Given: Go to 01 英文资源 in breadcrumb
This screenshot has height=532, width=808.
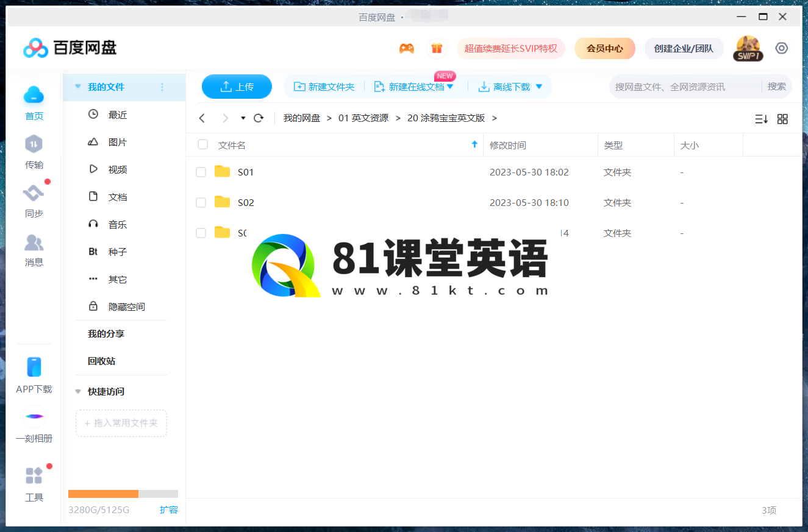Looking at the screenshot, I should (363, 118).
